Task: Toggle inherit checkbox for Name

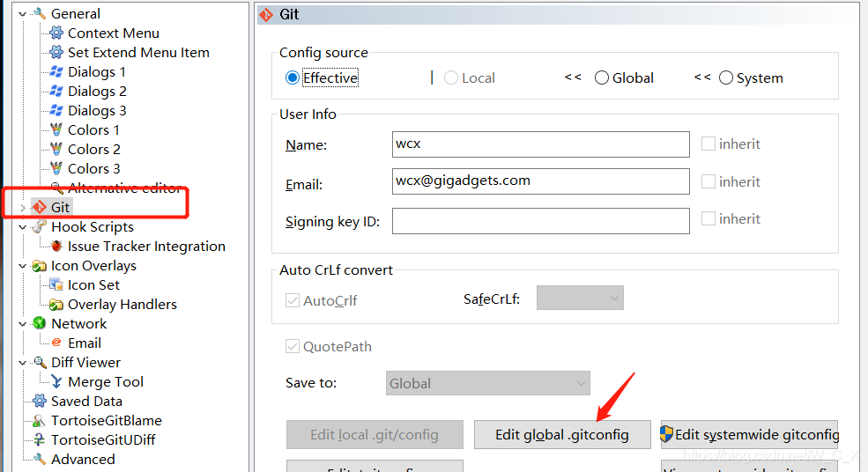Action: 708,144
